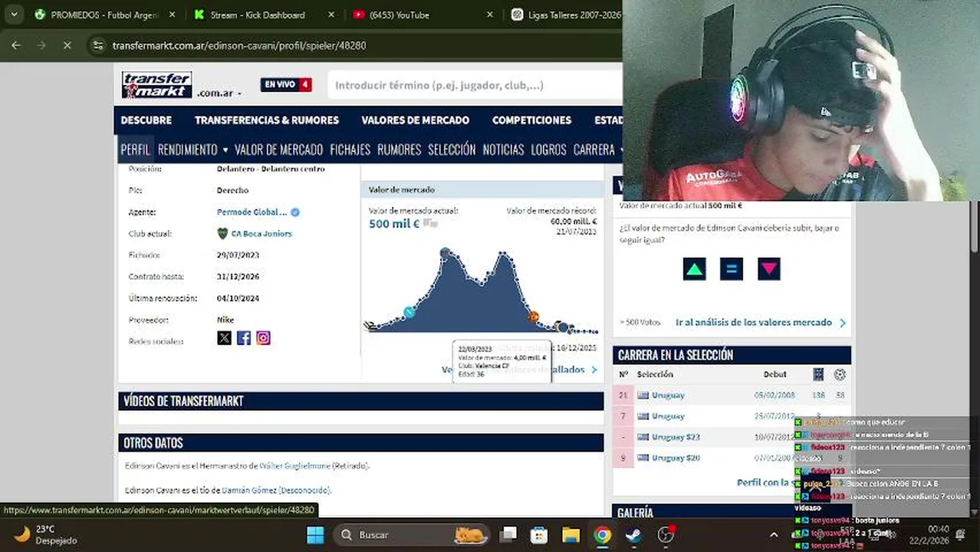Open Walter Guglielmone player link
980x552 pixels.
click(294, 466)
